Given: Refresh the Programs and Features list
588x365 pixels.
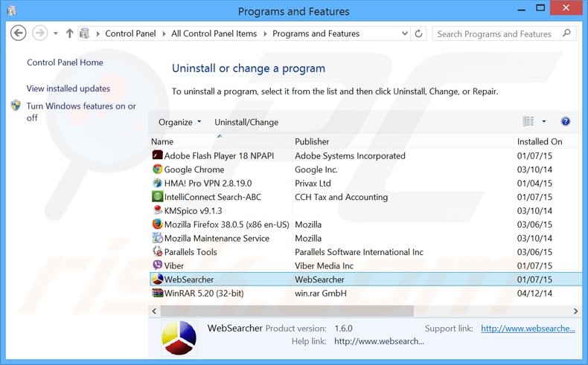Looking at the screenshot, I should point(418,33).
